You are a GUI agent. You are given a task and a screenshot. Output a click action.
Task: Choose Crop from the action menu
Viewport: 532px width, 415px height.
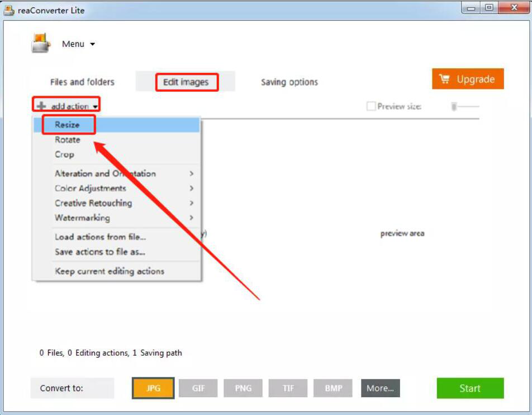[117, 154]
